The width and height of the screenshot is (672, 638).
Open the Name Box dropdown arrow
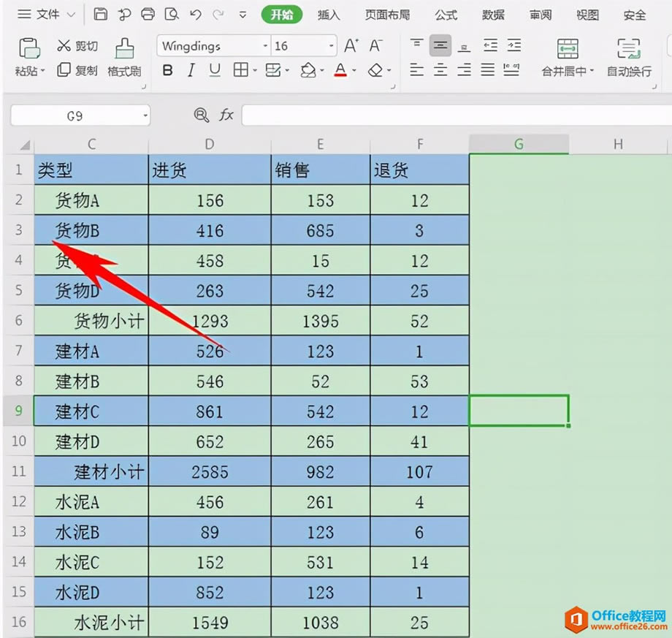coord(145,115)
